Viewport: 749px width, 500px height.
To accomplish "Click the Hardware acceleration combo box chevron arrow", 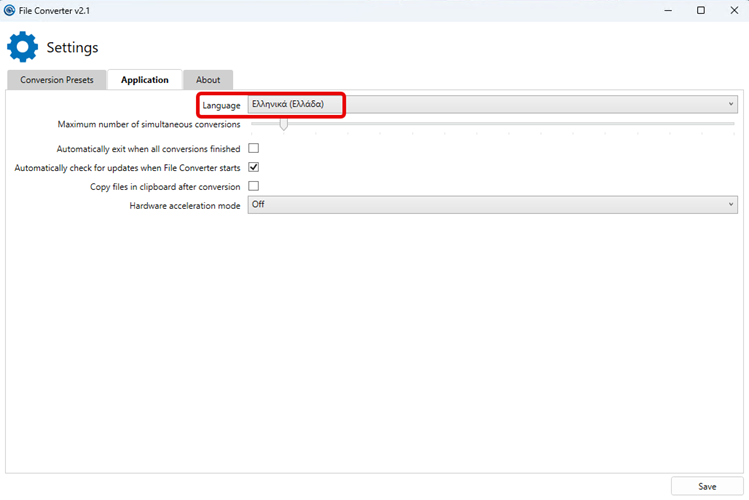I will coord(731,205).
